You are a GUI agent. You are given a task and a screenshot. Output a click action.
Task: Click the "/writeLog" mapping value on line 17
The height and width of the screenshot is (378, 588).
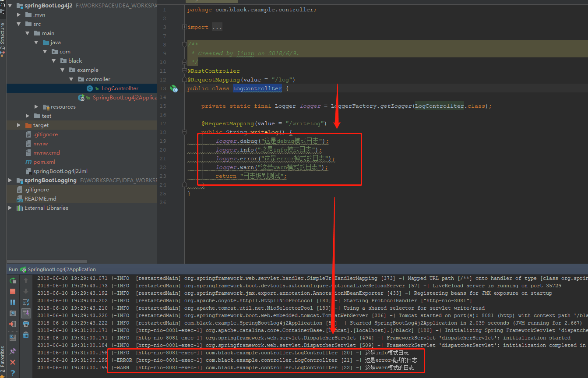(x=304, y=124)
